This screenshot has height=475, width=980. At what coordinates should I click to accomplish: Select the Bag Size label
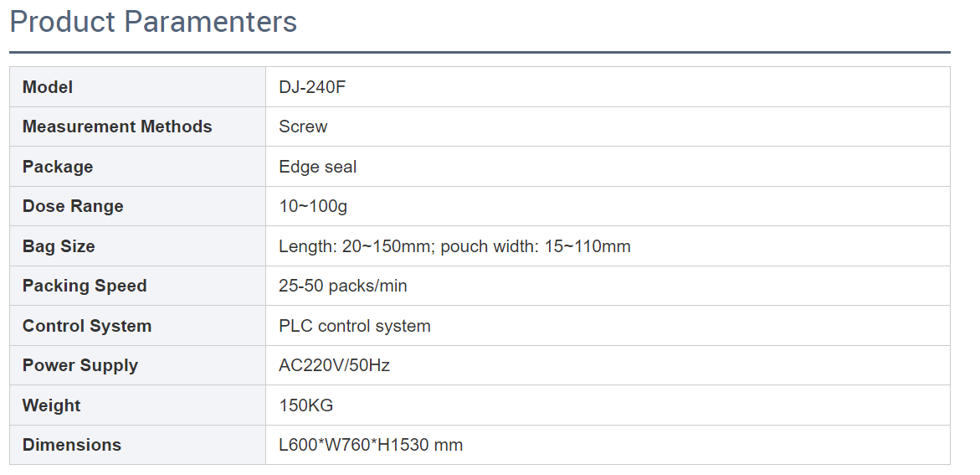[x=59, y=246]
